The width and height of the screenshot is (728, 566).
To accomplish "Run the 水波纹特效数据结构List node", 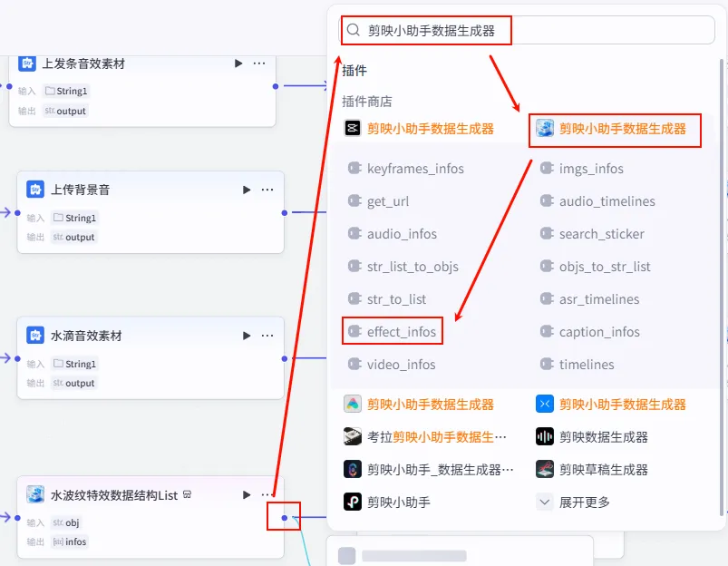I will click(x=247, y=495).
